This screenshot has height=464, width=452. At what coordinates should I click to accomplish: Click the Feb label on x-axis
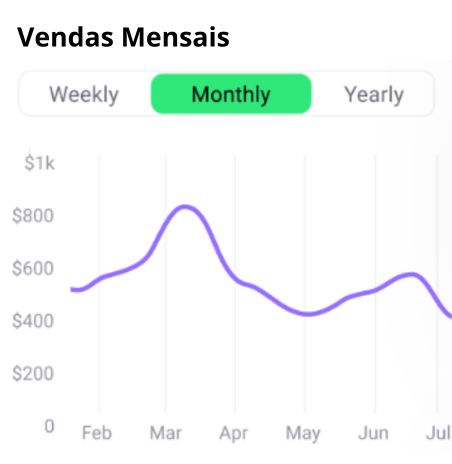[97, 433]
